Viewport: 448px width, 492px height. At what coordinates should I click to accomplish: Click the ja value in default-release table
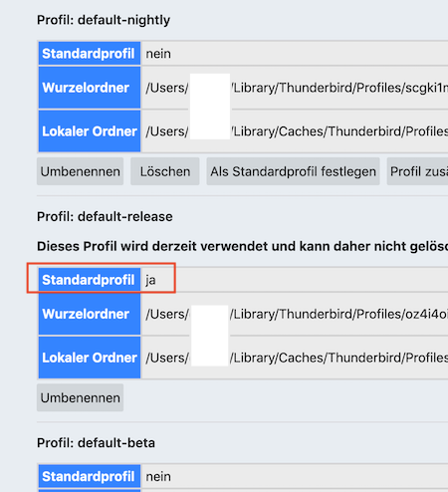tap(150, 280)
